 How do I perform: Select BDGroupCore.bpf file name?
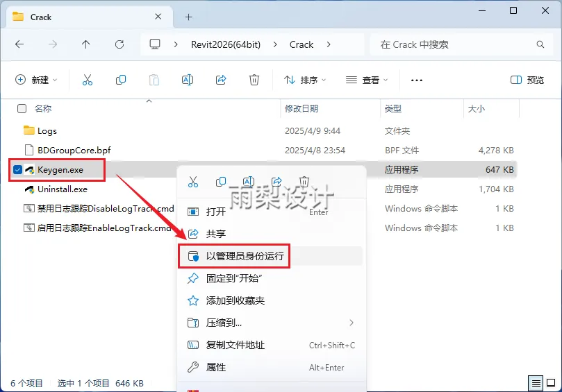(x=74, y=151)
